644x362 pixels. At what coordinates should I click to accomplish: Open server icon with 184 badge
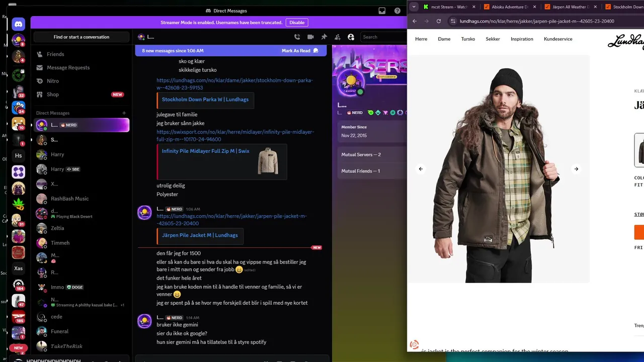pyautogui.click(x=19, y=285)
